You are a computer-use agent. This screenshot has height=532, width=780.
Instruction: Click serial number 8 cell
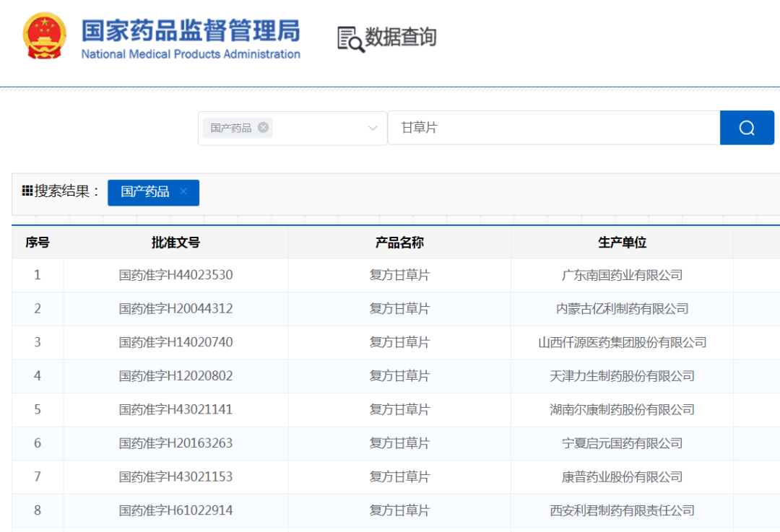pos(38,510)
